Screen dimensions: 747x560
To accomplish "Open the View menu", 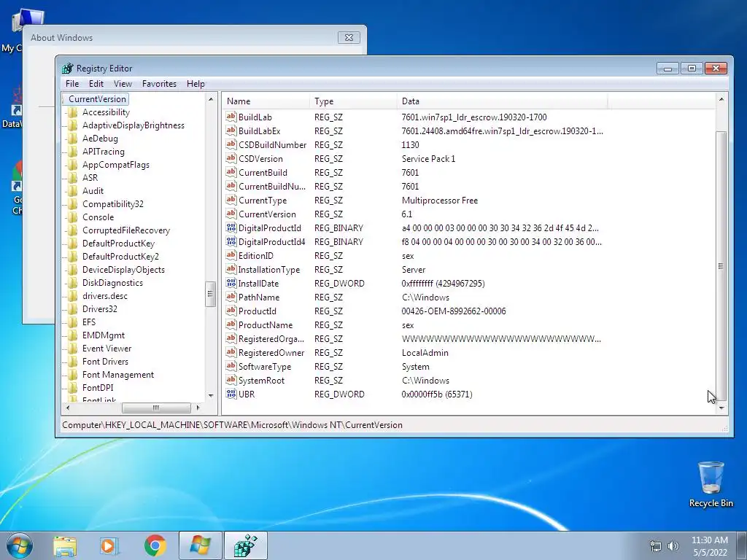I will coord(123,84).
